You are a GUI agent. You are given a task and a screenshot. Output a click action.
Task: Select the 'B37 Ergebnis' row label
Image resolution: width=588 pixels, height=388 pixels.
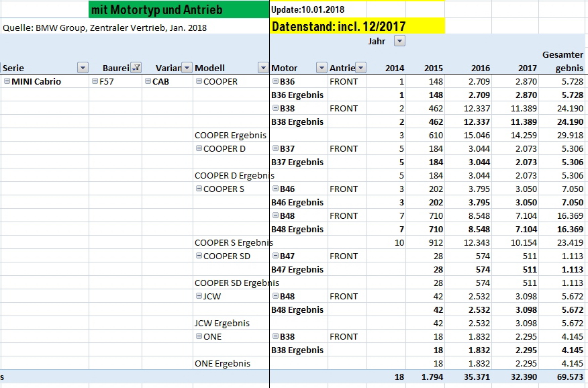pyautogui.click(x=297, y=162)
